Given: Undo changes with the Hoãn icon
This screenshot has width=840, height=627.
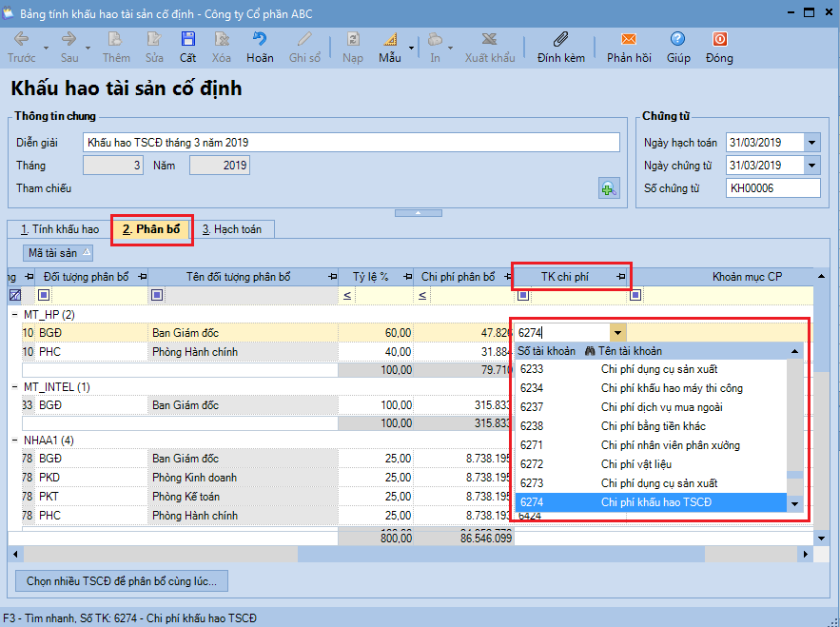Looking at the screenshot, I should [260, 39].
